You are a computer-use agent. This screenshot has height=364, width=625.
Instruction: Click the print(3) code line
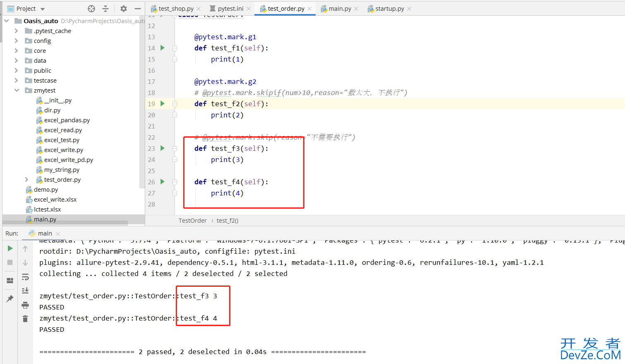click(x=227, y=159)
